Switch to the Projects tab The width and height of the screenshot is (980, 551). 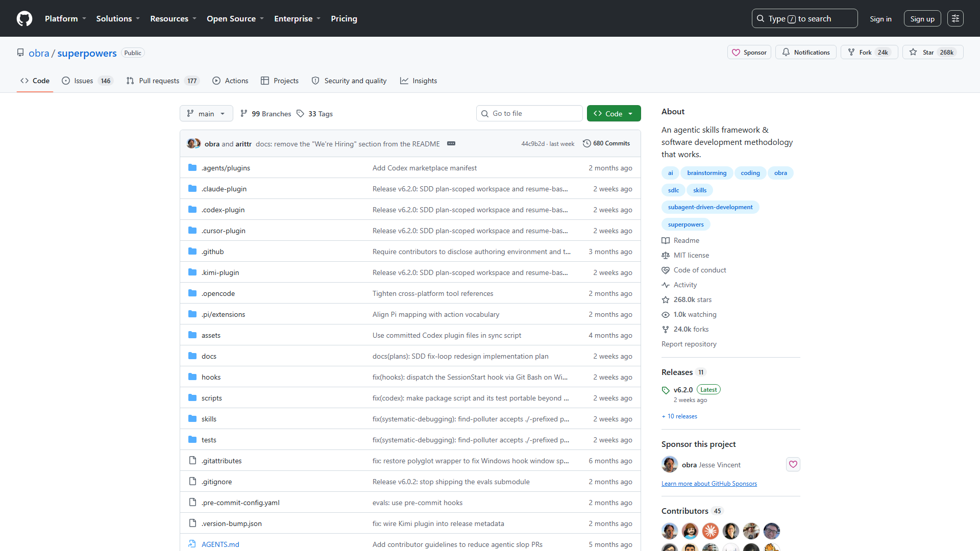click(280, 81)
